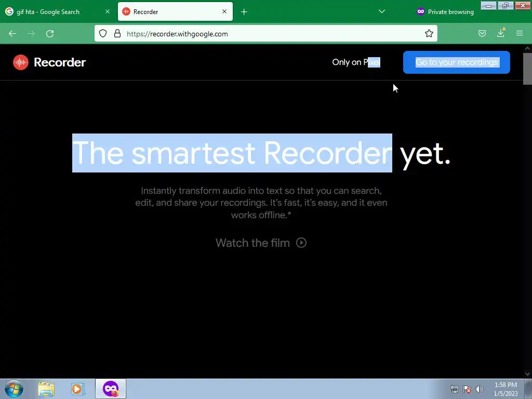Click 'The smartest Recorder yet.' headline
Screen dimensions: 532x399
(x=261, y=153)
